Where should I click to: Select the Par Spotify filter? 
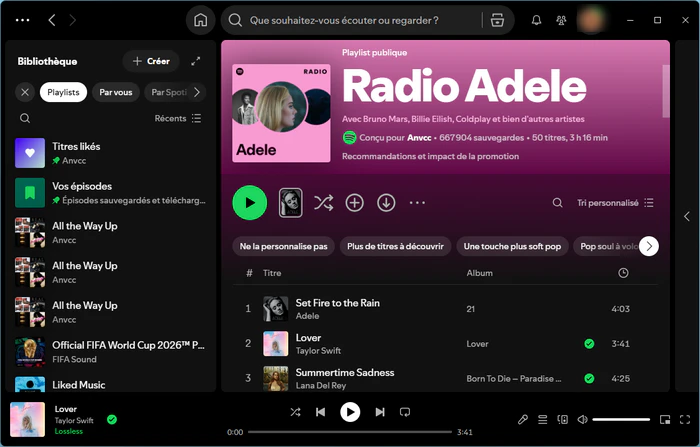(x=168, y=92)
